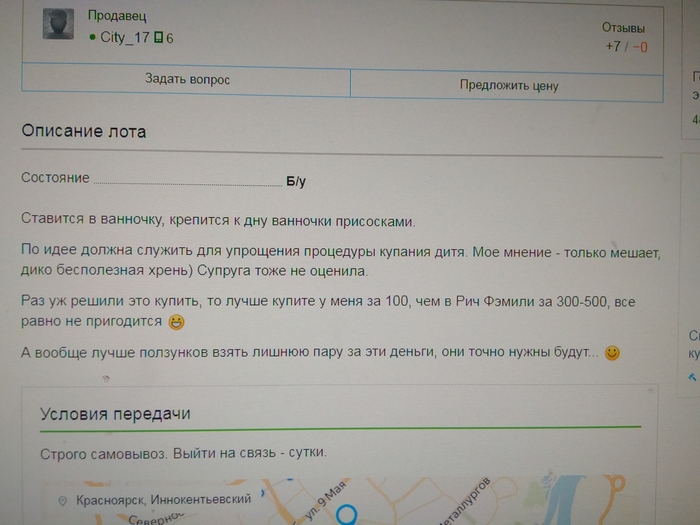This screenshot has height=525, width=700.
Task: Click the green online status dot
Action: (92, 37)
